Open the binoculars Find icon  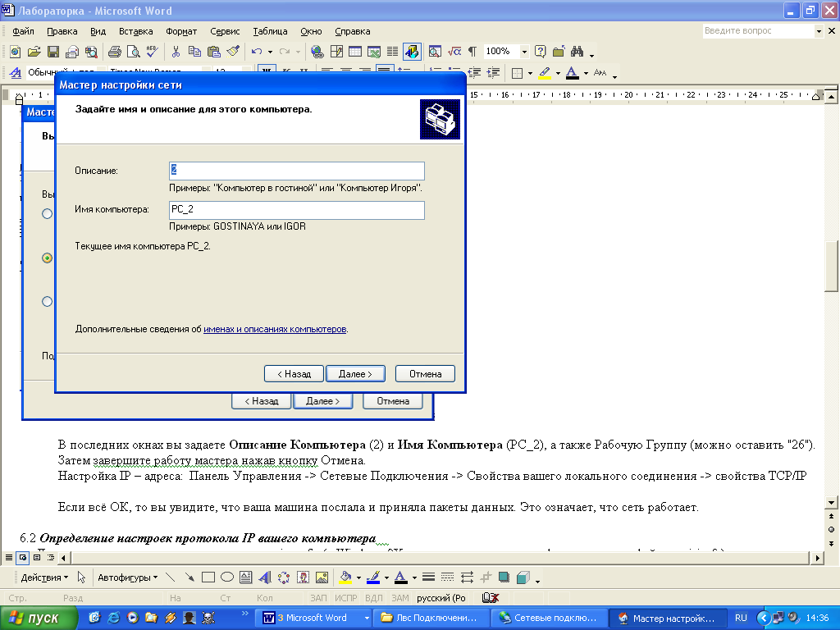[577, 52]
